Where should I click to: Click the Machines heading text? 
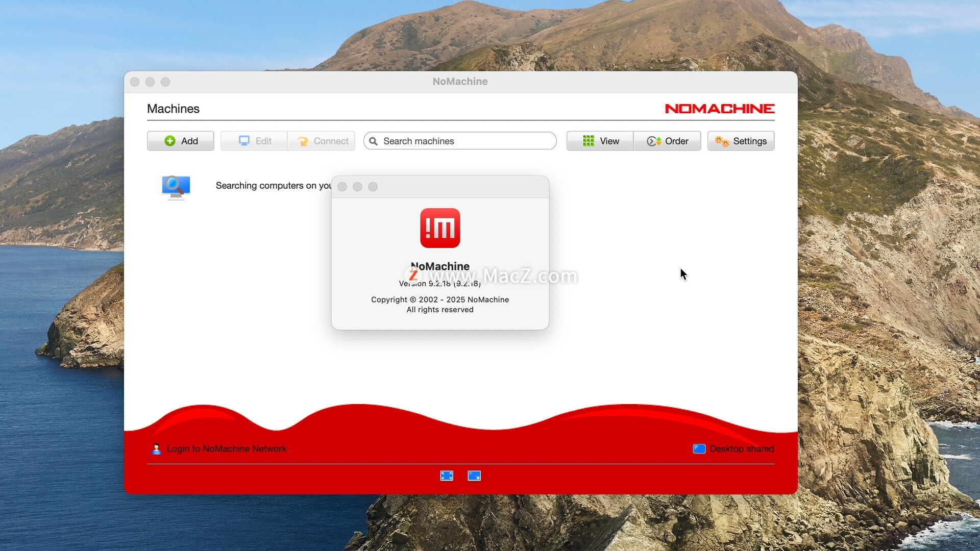[173, 109]
